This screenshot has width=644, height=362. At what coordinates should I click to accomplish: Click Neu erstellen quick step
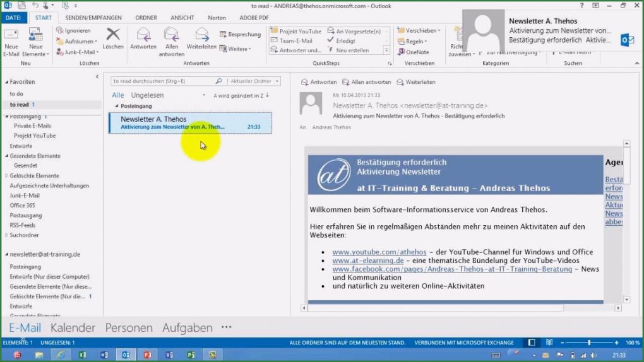(349, 50)
